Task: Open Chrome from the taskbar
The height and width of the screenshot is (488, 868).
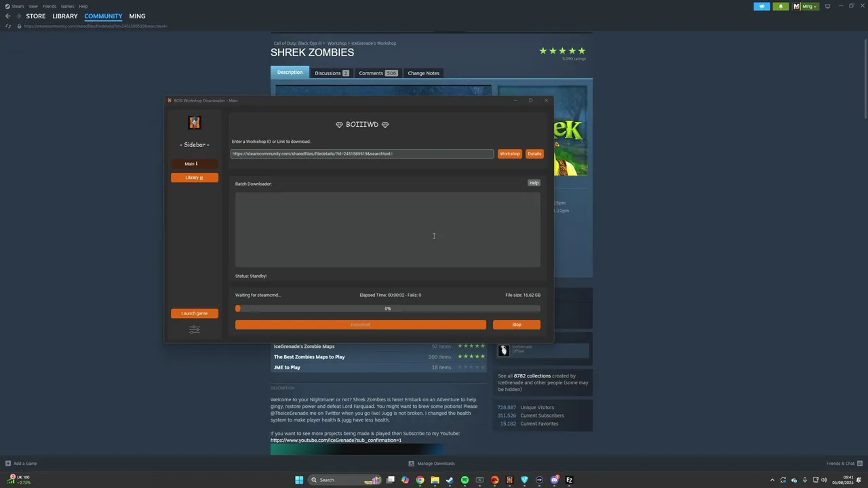Action: coord(420,480)
